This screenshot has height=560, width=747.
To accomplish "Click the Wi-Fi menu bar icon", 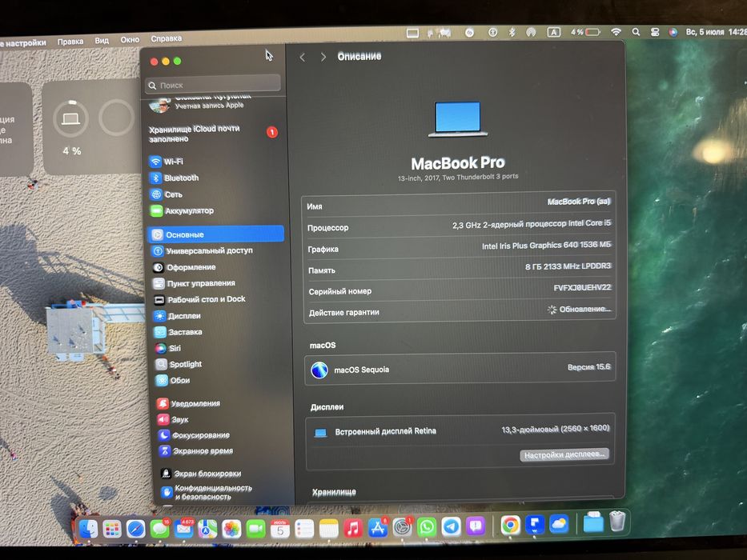I will tap(616, 32).
